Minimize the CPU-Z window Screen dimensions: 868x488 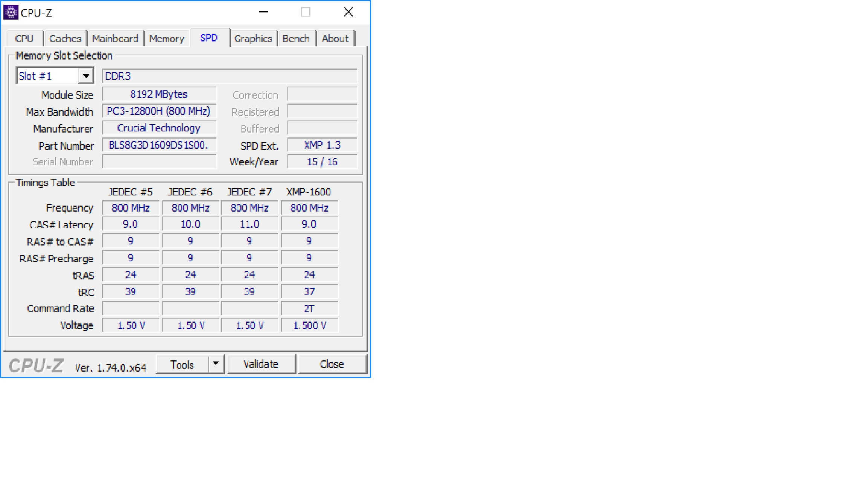264,12
